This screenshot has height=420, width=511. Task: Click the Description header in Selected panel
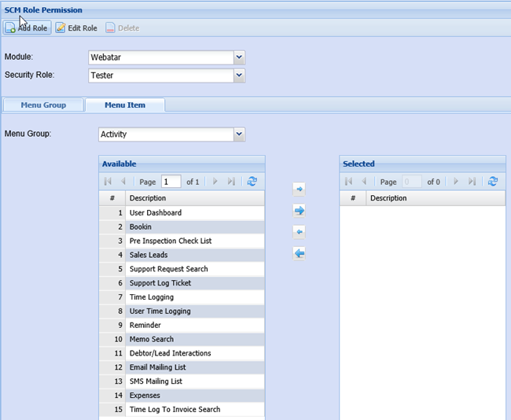[x=388, y=198]
